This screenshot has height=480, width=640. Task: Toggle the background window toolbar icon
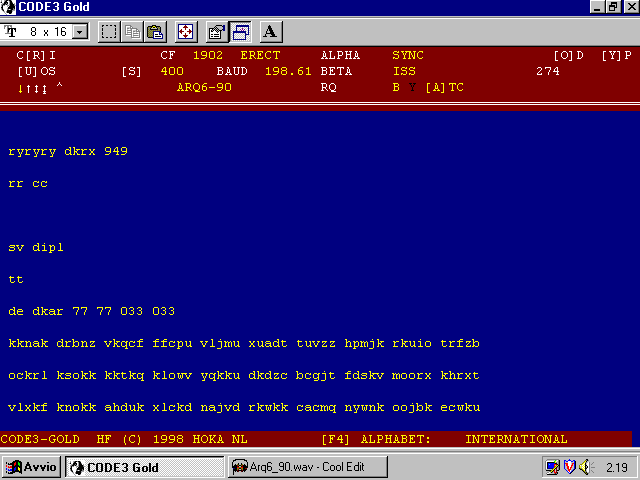pyautogui.click(x=240, y=31)
